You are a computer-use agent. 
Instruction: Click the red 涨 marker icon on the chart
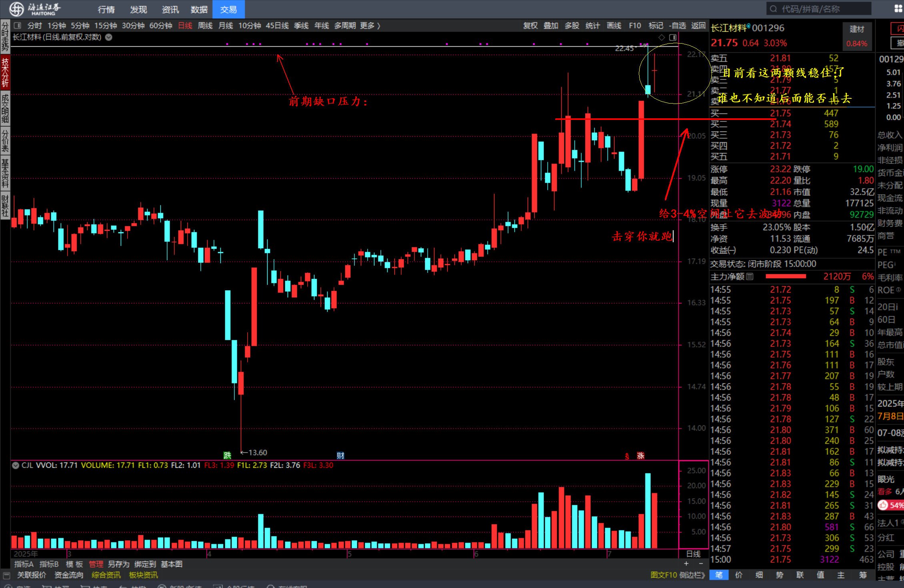pyautogui.click(x=640, y=455)
